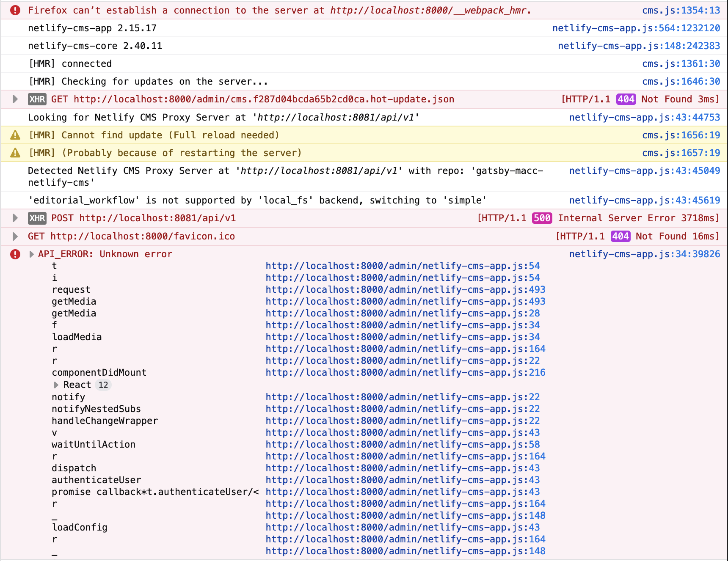Image resolution: width=728 pixels, height=561 pixels.
Task: Click the red error icon next to API_ERROR
Action: click(15, 254)
